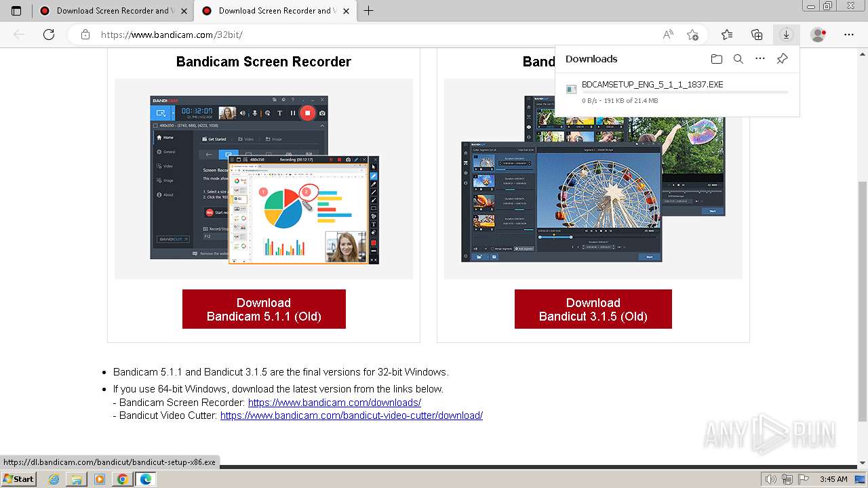Switch to the first Download Screen Recorder tab
Viewport: 868px width, 488px height.
[x=113, y=11]
